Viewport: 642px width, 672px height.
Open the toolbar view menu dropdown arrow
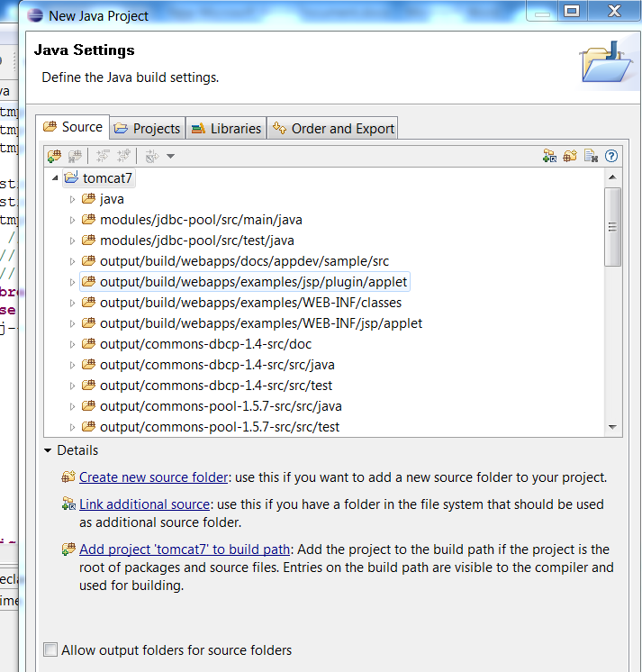[x=170, y=157]
